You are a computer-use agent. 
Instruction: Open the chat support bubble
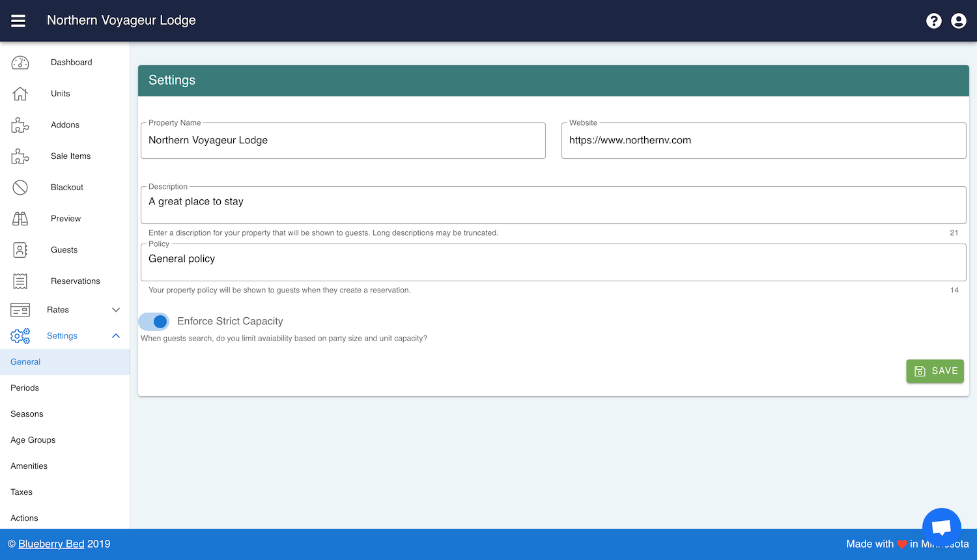coord(941,527)
